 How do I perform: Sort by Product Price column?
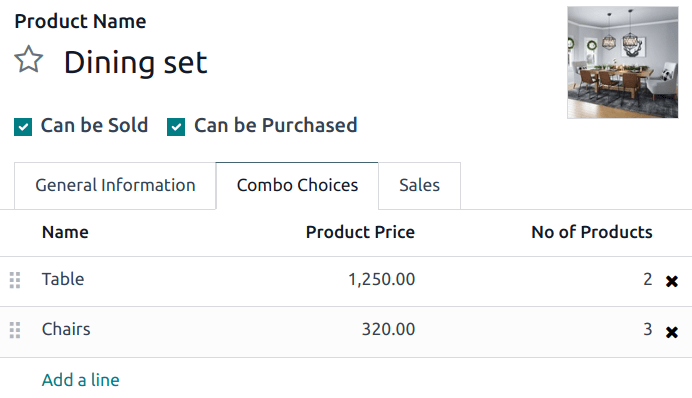(x=360, y=232)
